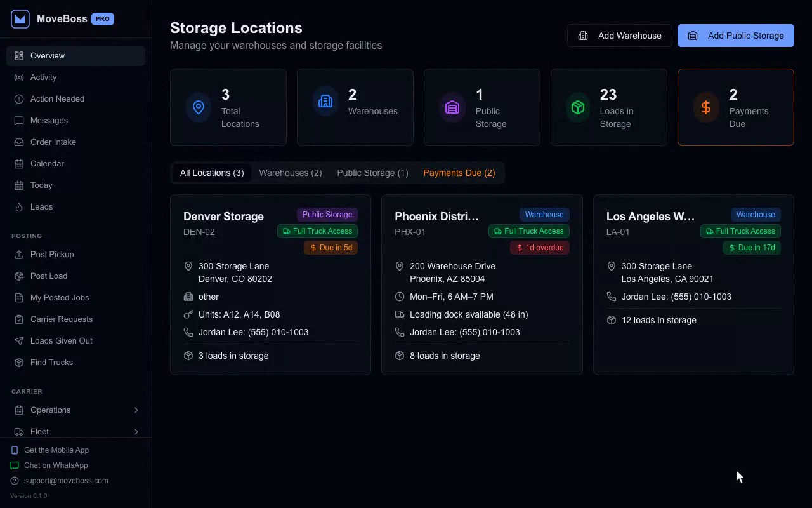Open Activity via its pulse icon
The width and height of the screenshot is (812, 508).
pyautogui.click(x=19, y=77)
